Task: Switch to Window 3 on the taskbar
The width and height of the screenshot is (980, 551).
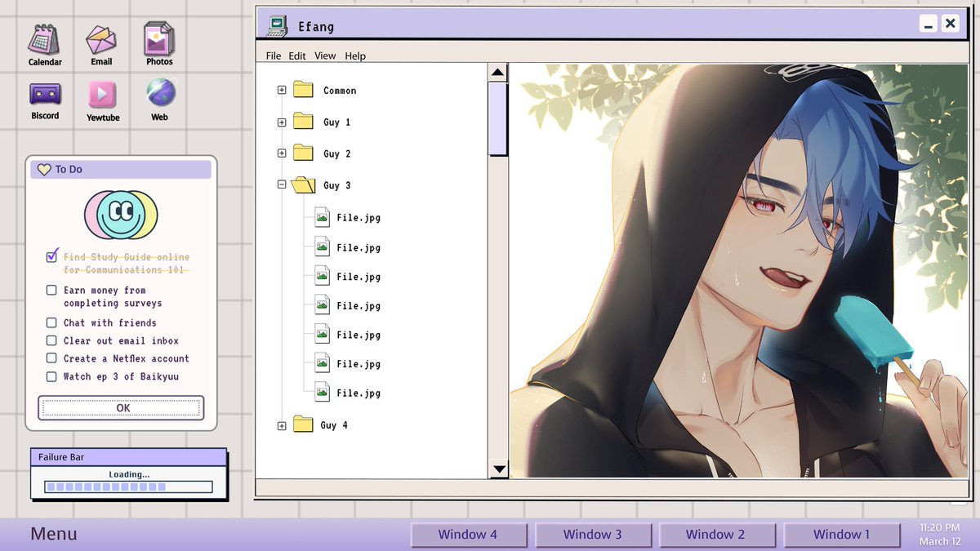Action: tap(594, 535)
